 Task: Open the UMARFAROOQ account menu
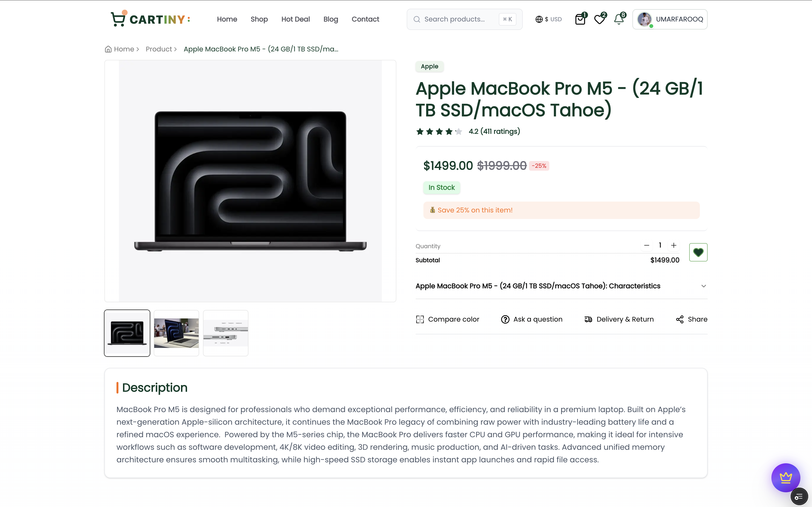point(670,20)
